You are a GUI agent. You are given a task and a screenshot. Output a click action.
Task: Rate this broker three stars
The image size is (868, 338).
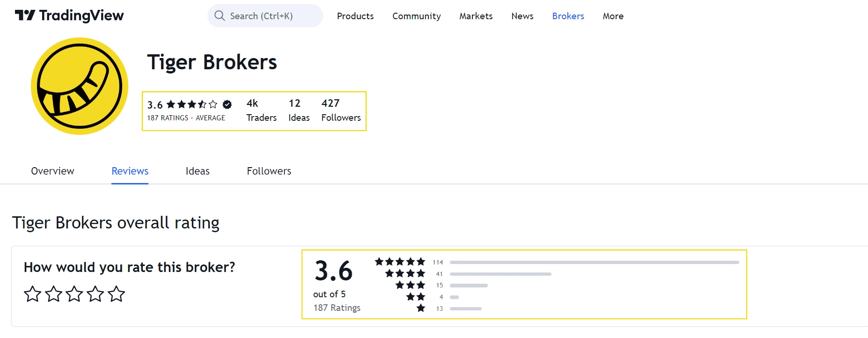[74, 294]
